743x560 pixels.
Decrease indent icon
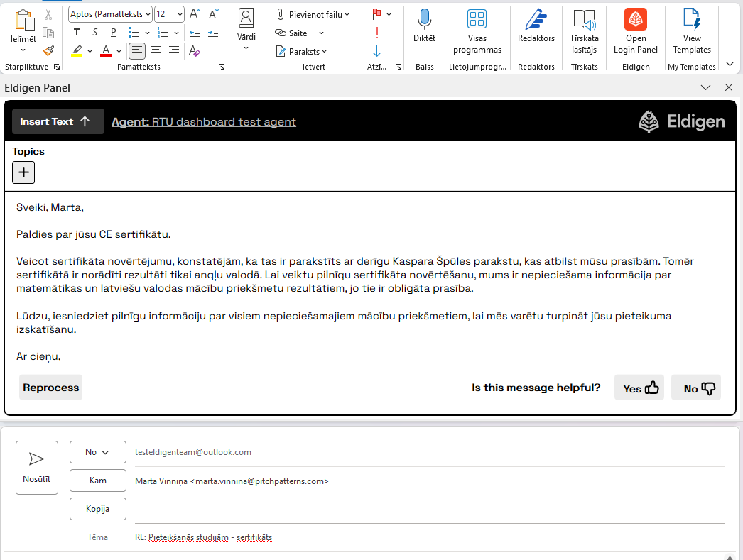pyautogui.click(x=195, y=32)
